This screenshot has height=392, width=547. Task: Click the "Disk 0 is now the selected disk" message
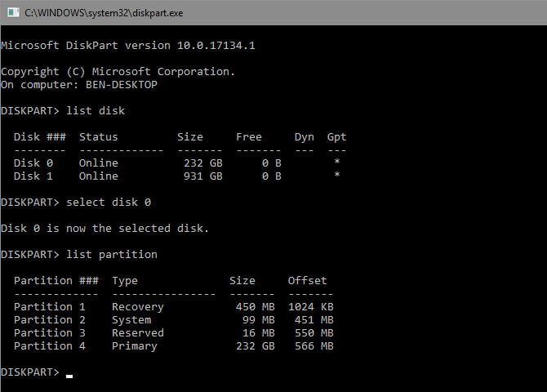(105, 228)
